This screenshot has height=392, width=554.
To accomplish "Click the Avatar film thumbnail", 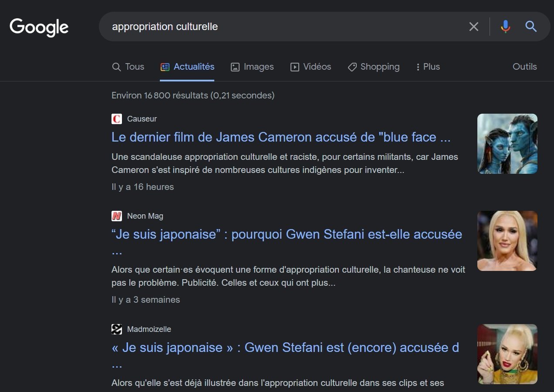I will point(507,144).
